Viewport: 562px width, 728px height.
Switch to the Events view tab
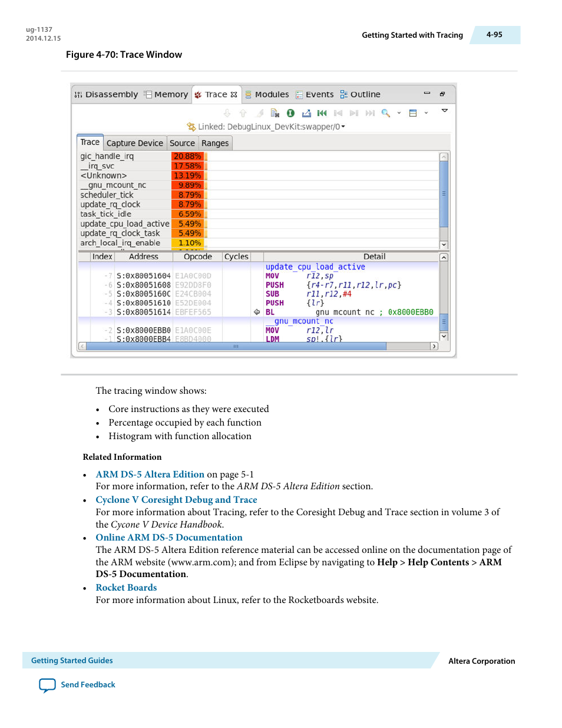[x=315, y=94]
